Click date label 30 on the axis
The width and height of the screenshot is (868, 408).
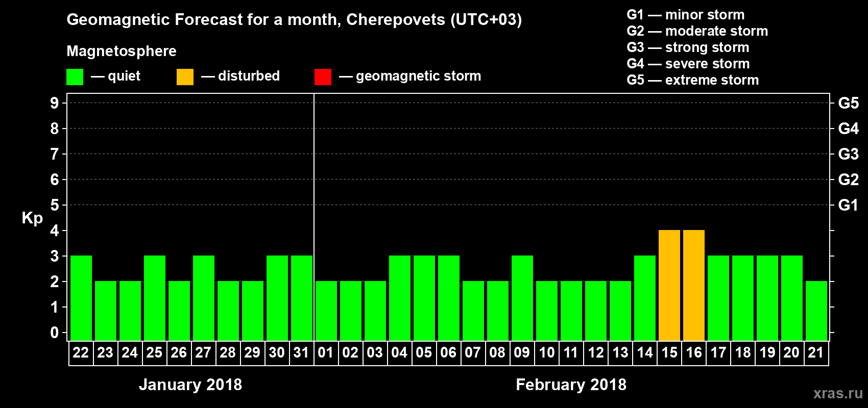tap(277, 352)
